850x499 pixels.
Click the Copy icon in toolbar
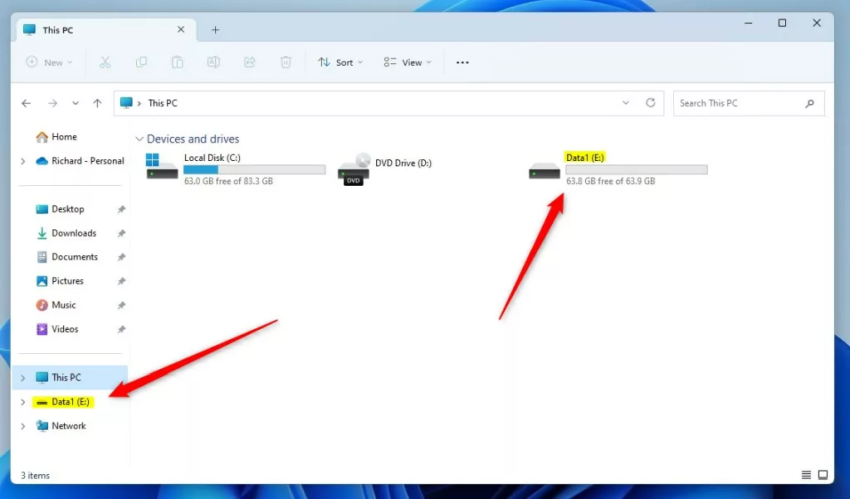click(141, 62)
